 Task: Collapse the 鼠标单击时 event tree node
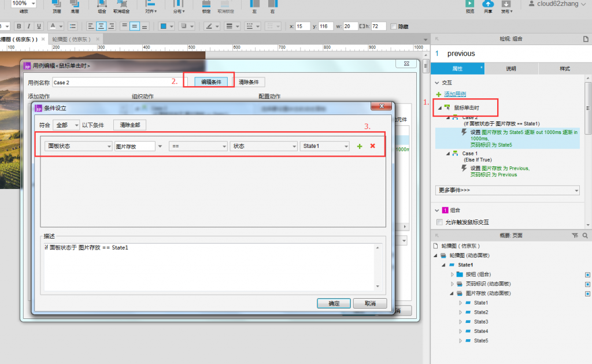pos(439,108)
